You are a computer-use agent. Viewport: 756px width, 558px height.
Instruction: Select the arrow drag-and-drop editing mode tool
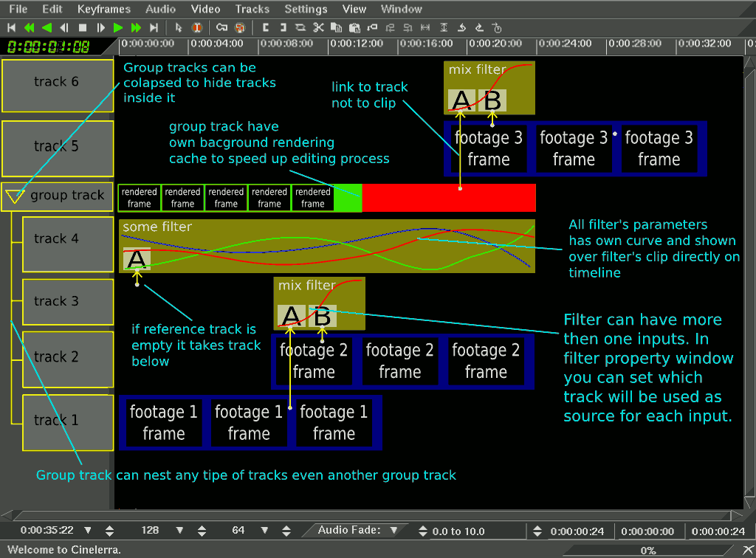179,27
